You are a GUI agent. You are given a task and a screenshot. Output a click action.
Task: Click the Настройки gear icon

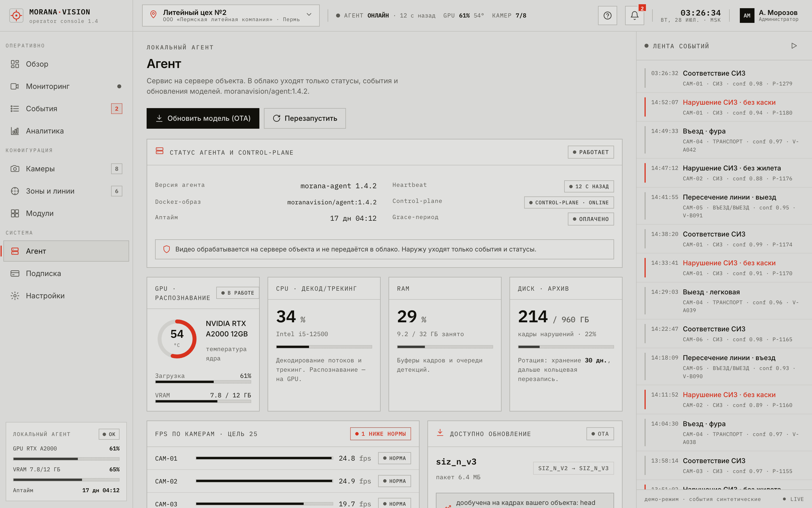pyautogui.click(x=15, y=296)
